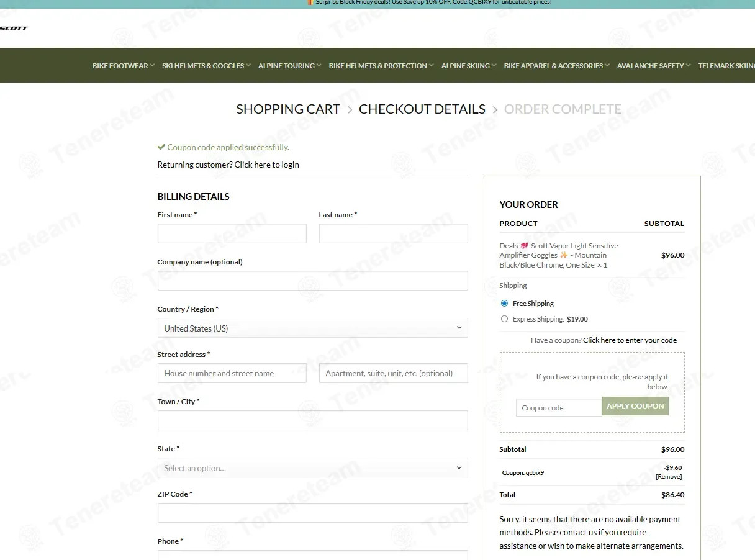This screenshot has width=755, height=560.
Task: Open the Alpine Touring menu
Action: (x=289, y=66)
